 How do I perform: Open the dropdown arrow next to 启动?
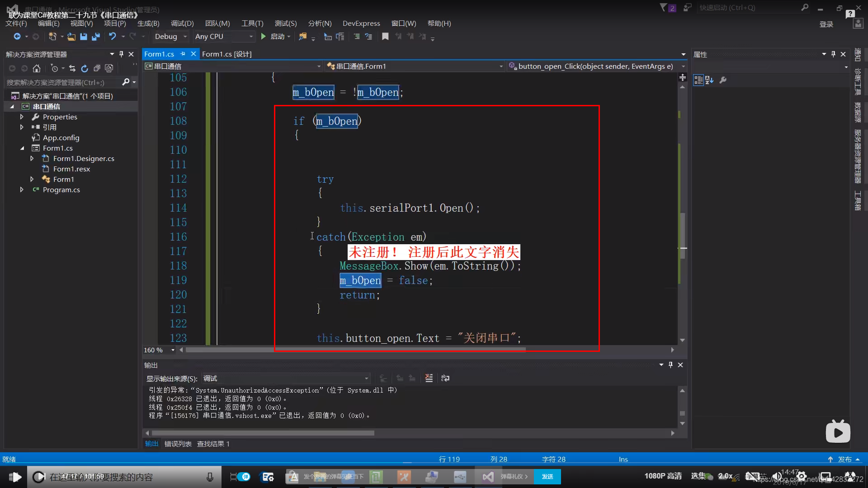[x=288, y=37]
